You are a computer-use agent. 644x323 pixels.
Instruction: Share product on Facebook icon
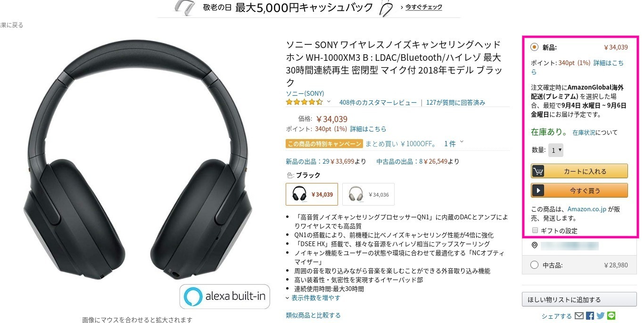point(590,316)
